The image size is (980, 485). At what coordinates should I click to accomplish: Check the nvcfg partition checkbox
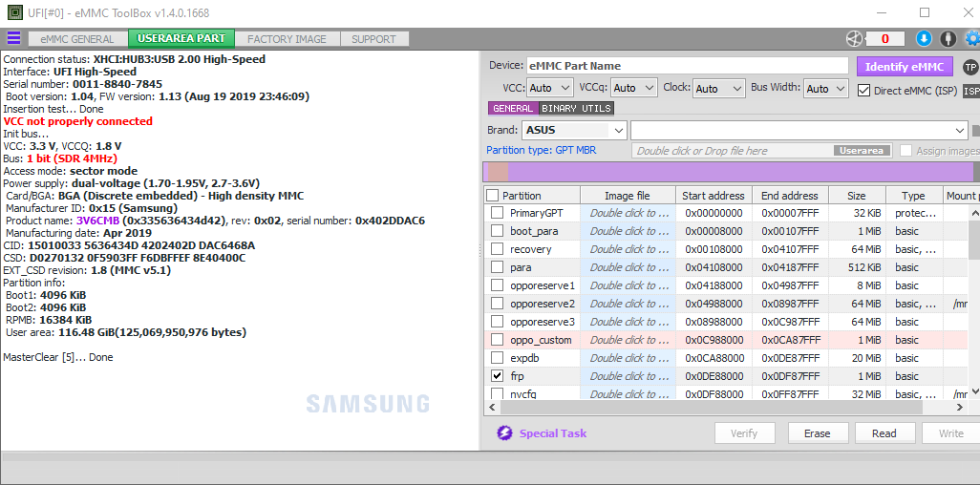click(497, 393)
